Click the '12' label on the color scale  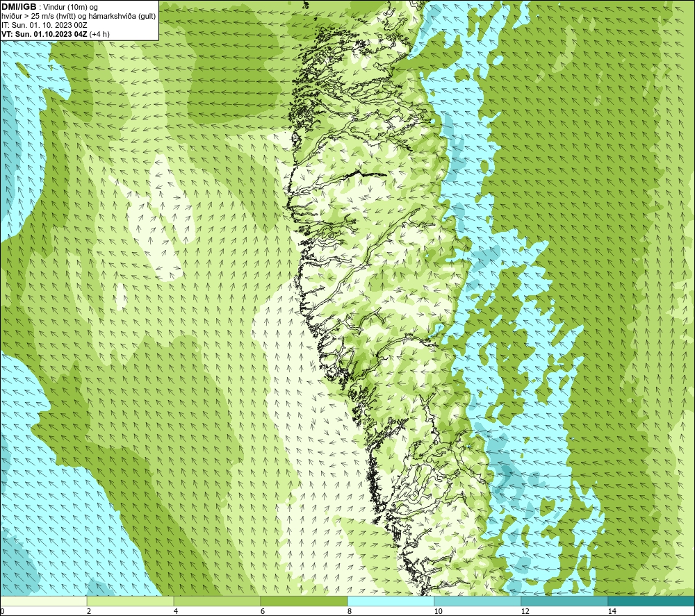pyautogui.click(x=525, y=611)
